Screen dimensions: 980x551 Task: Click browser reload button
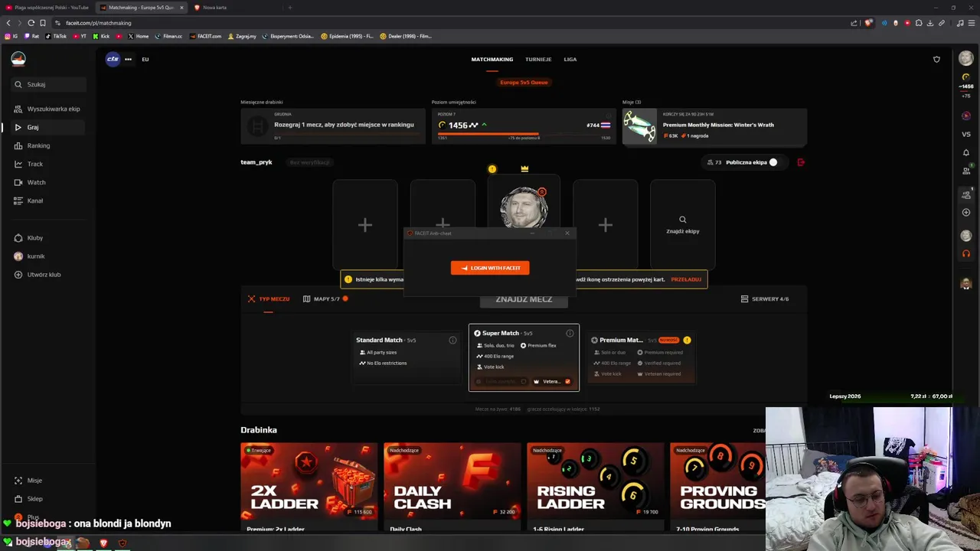[x=31, y=23]
